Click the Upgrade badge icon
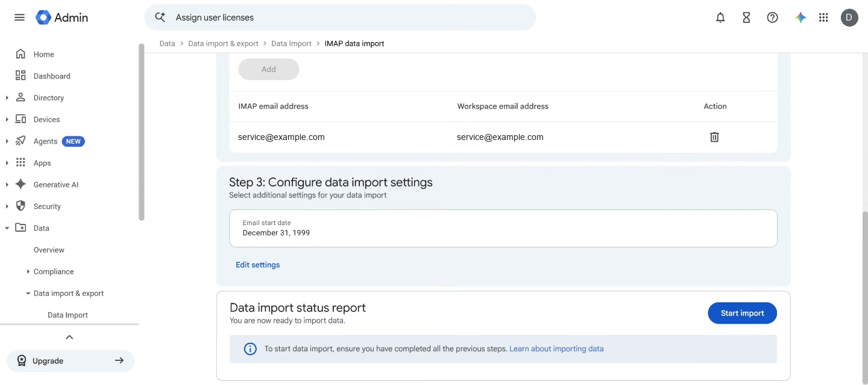 pos(22,361)
